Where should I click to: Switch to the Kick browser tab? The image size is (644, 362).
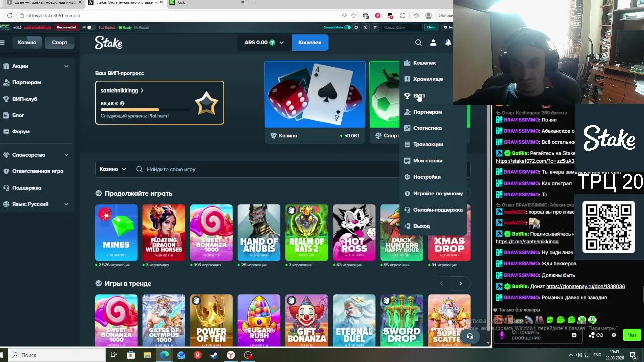click(x=206, y=3)
